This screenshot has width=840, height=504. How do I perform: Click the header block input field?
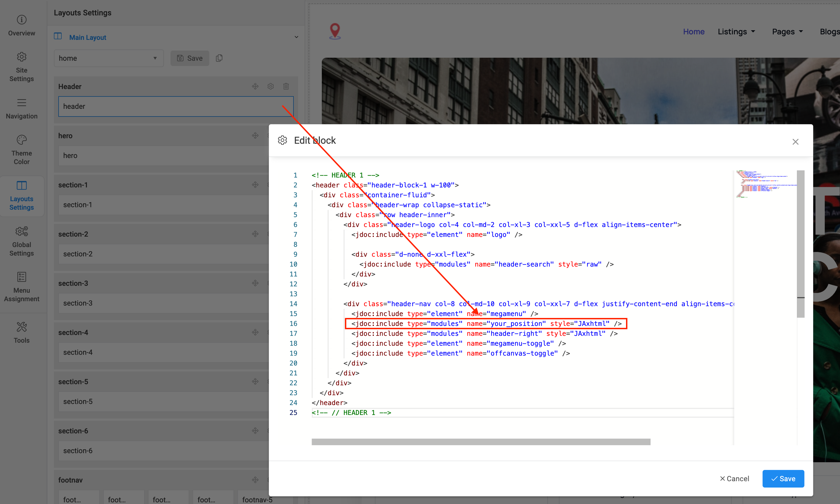(170, 106)
